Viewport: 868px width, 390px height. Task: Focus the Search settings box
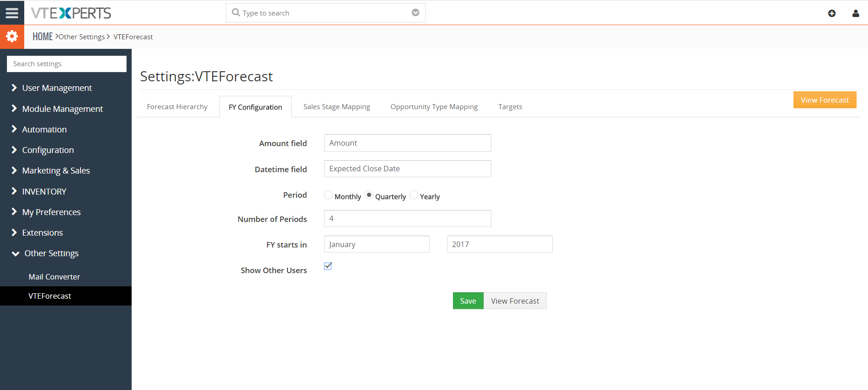click(x=67, y=64)
